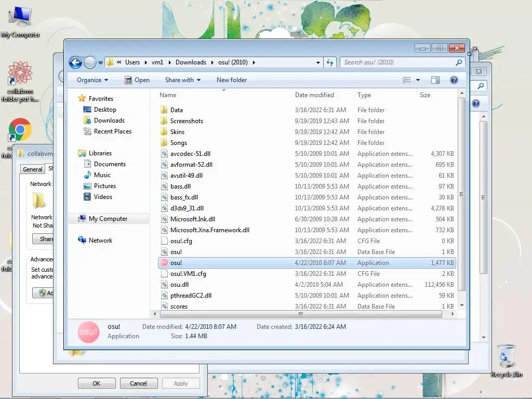The image size is (532, 399).
Task: Open the Recycle Bin desktop icon
Action: tap(506, 361)
